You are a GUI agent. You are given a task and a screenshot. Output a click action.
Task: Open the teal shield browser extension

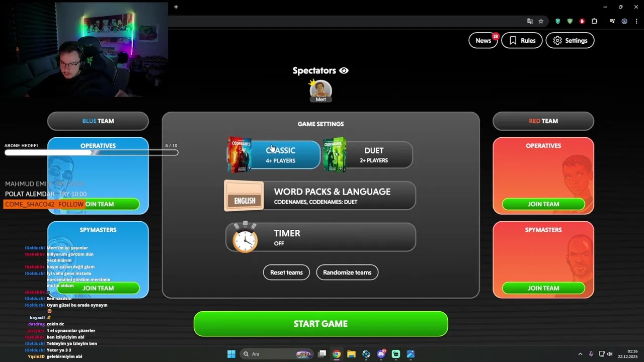[x=557, y=21]
